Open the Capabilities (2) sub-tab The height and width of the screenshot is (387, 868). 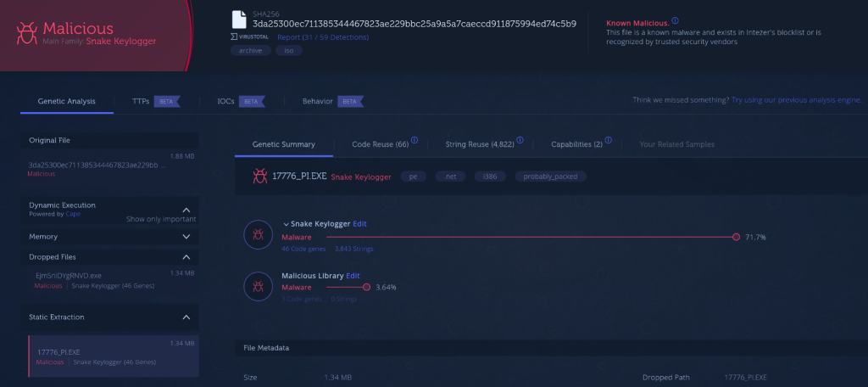pyautogui.click(x=576, y=144)
